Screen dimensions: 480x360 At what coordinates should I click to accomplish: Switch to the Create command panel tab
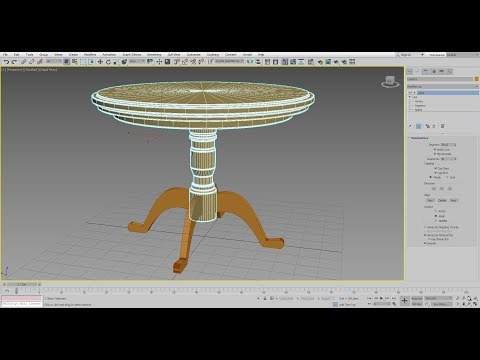coord(410,71)
